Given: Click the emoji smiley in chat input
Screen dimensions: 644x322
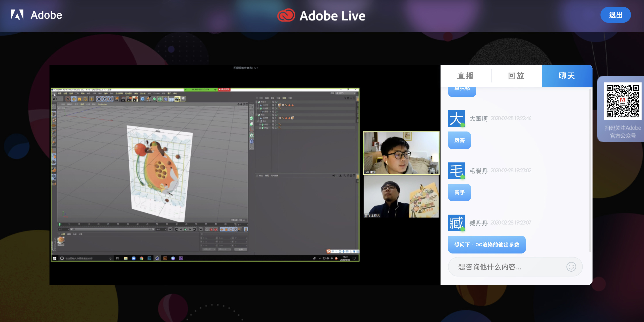Looking at the screenshot, I should point(571,267).
